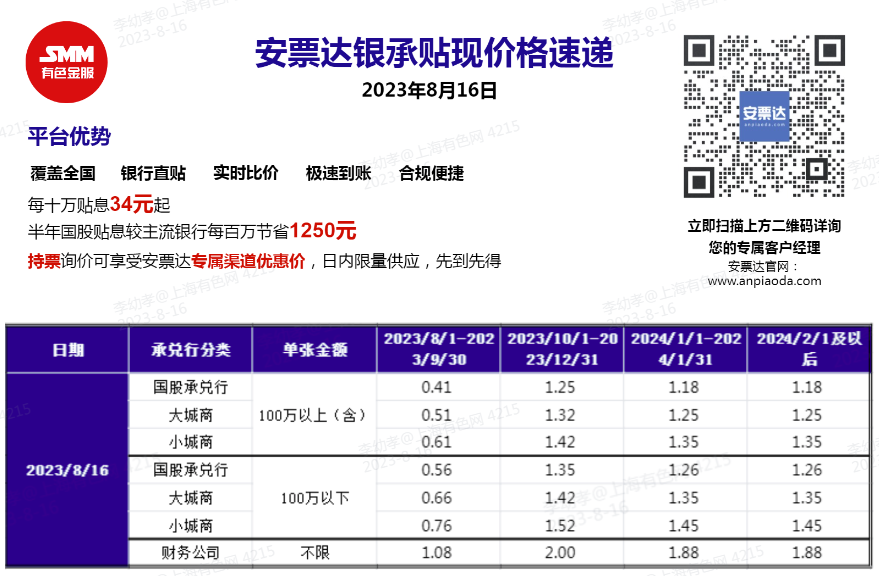
Task: Click the 1.08 rate for 财务公司
Action: pyautogui.click(x=437, y=553)
